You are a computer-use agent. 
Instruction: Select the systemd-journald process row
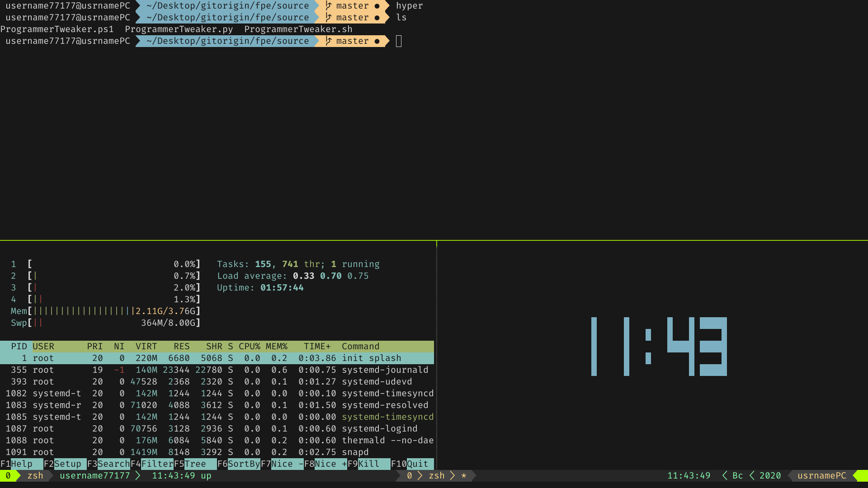point(217,370)
